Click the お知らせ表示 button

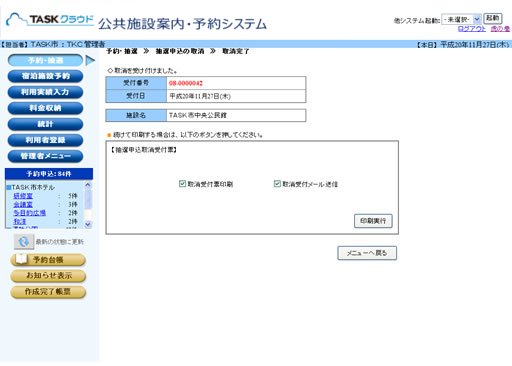click(48, 276)
